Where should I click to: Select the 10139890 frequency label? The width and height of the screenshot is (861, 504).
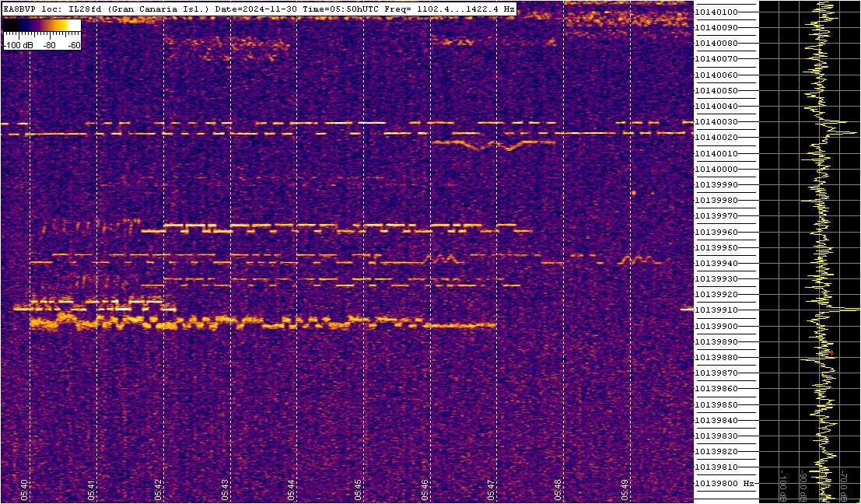(716, 341)
